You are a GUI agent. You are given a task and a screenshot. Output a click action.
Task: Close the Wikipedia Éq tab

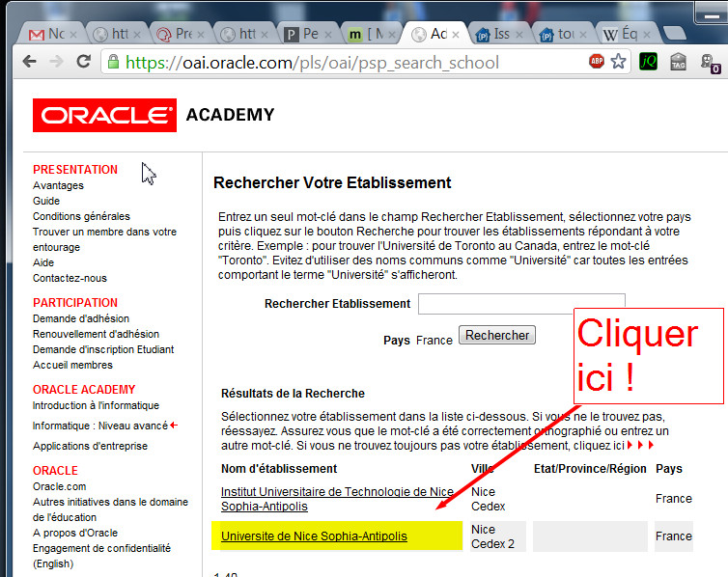point(647,35)
